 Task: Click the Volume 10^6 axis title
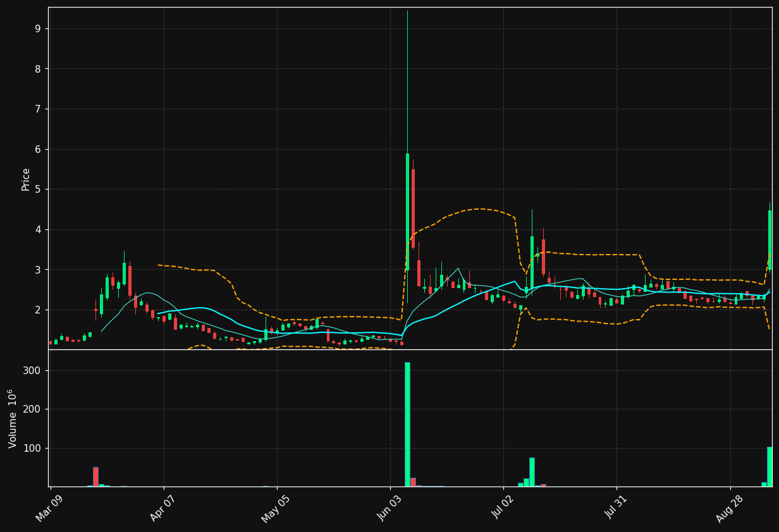coord(13,418)
